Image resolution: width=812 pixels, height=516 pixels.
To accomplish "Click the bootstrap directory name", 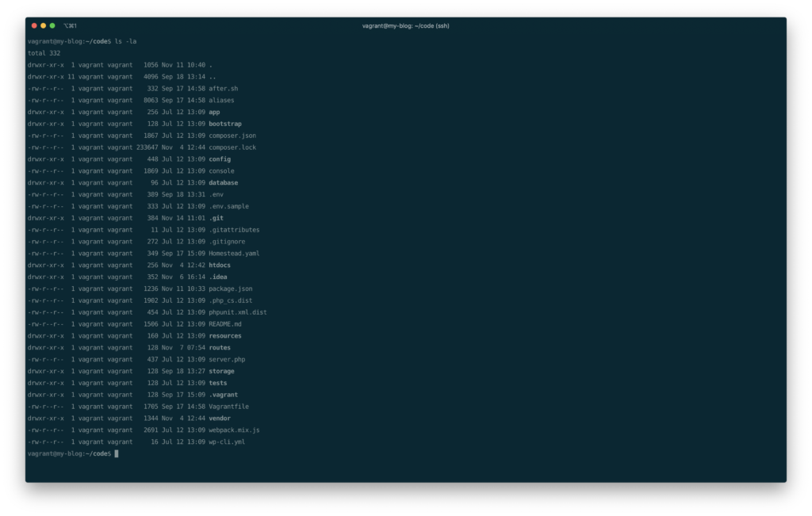I will tap(224, 123).
